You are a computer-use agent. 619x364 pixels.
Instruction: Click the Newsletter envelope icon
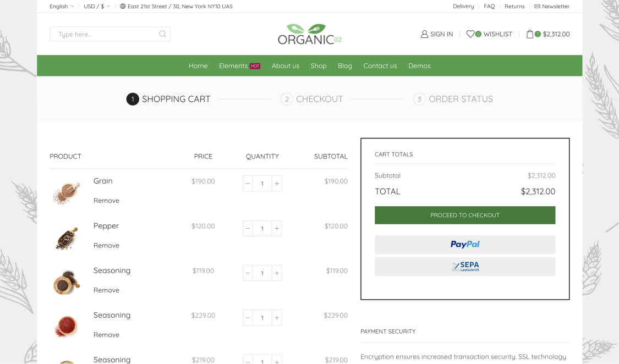537,7
